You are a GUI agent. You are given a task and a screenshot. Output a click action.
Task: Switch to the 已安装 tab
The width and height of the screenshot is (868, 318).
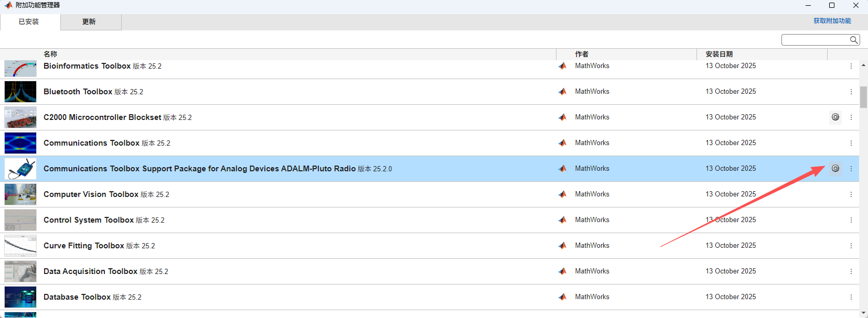point(29,22)
